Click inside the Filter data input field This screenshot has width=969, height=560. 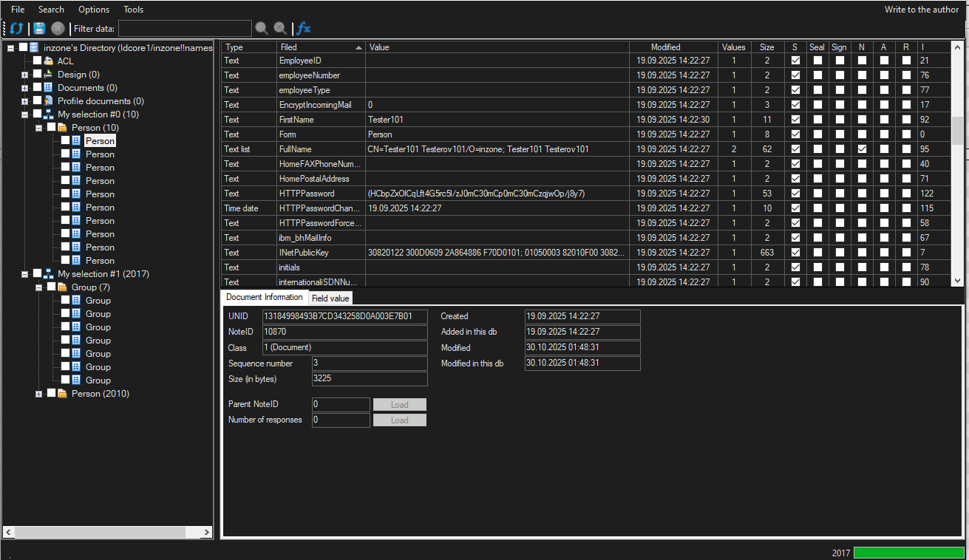point(185,28)
